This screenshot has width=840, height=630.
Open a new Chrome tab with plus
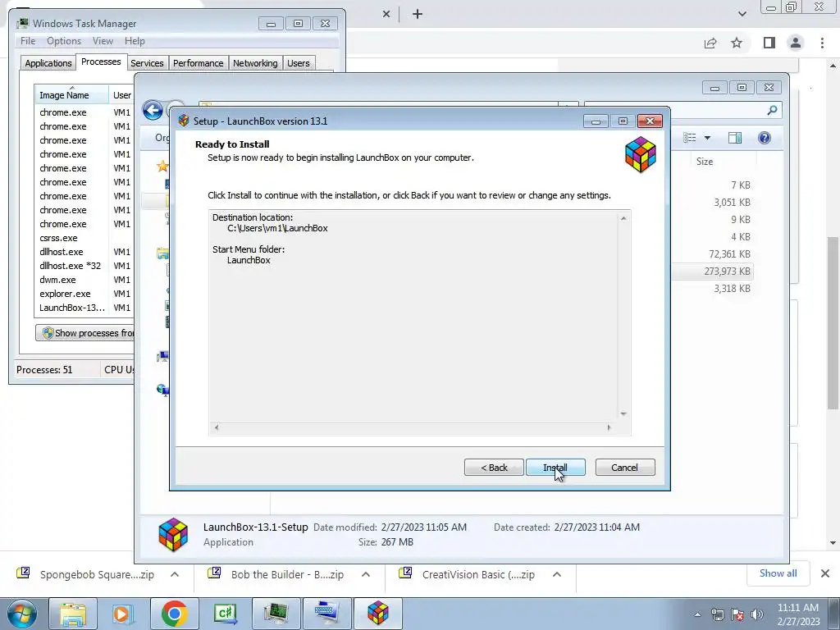click(418, 14)
